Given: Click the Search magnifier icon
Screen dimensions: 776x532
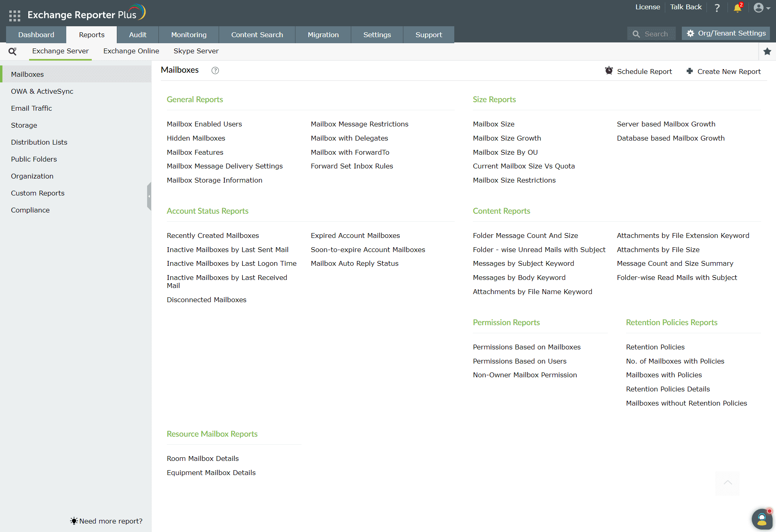Looking at the screenshot, I should point(636,34).
